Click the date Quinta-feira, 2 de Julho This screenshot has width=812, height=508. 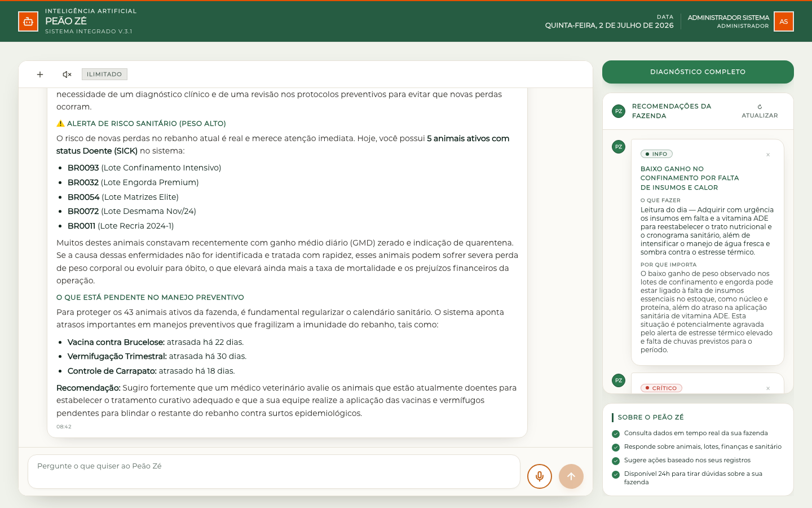tap(610, 25)
